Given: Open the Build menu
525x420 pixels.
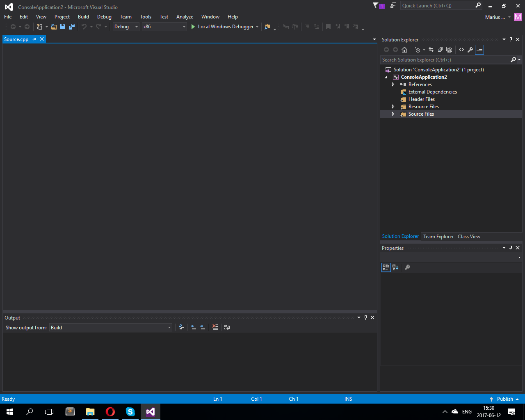Looking at the screenshot, I should point(83,17).
